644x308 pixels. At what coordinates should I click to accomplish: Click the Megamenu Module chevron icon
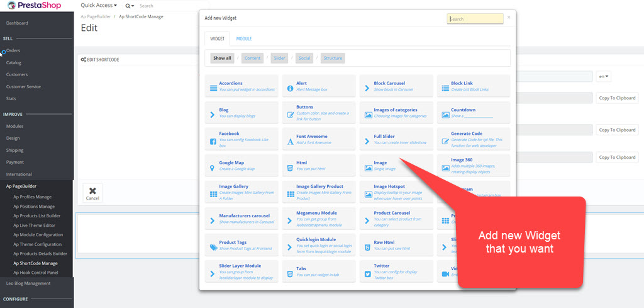(289, 221)
